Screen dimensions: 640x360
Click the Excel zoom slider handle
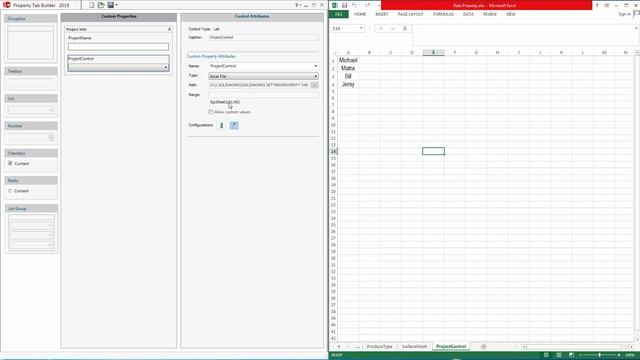[600, 355]
